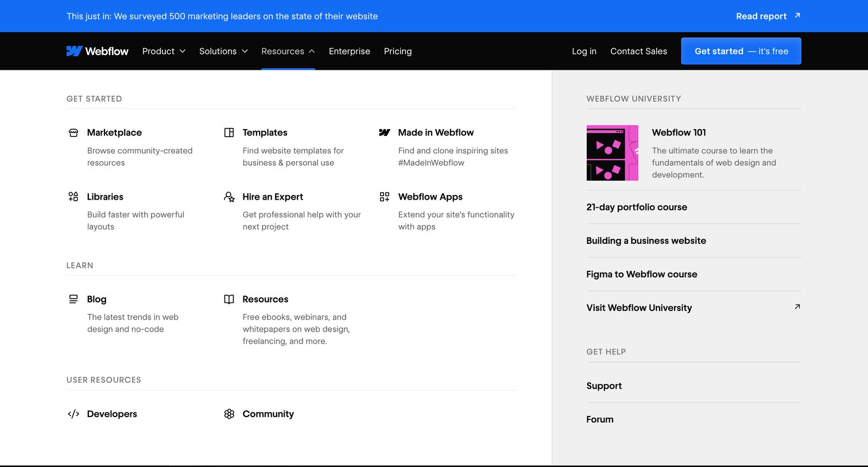Open the Forum help link
Image resolution: width=868 pixels, height=467 pixels.
[x=600, y=419]
